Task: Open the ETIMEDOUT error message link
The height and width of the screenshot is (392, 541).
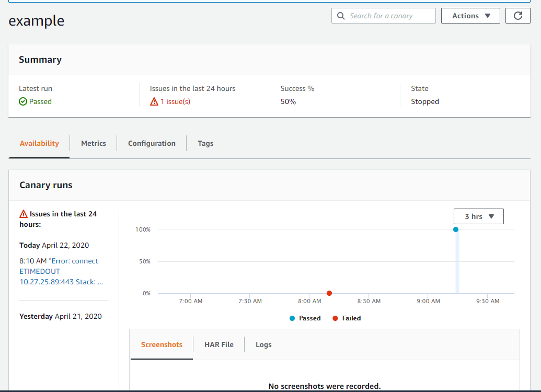Action: [x=60, y=271]
